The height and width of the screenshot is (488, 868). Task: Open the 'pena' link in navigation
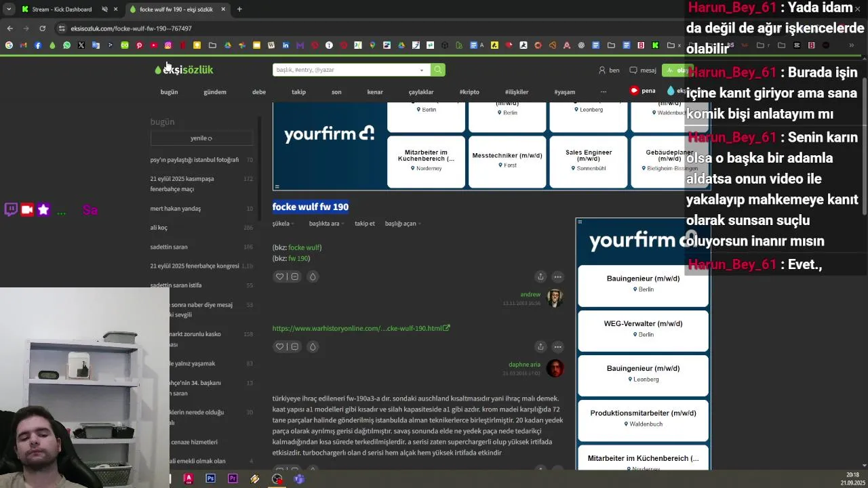642,91
